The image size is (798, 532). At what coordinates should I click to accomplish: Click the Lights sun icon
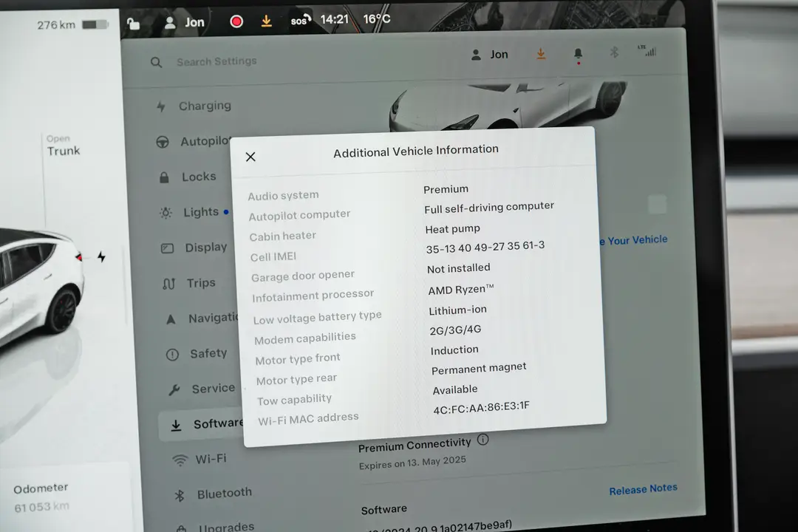coord(166,213)
